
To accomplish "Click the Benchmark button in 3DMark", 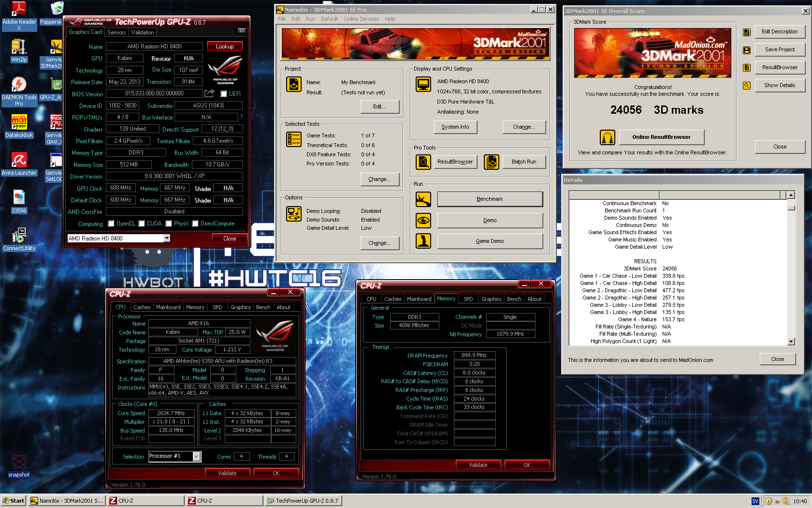I will point(490,199).
